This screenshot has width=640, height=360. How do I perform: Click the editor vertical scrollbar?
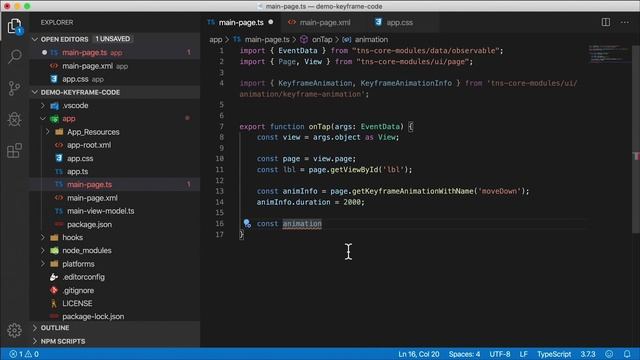click(636, 139)
